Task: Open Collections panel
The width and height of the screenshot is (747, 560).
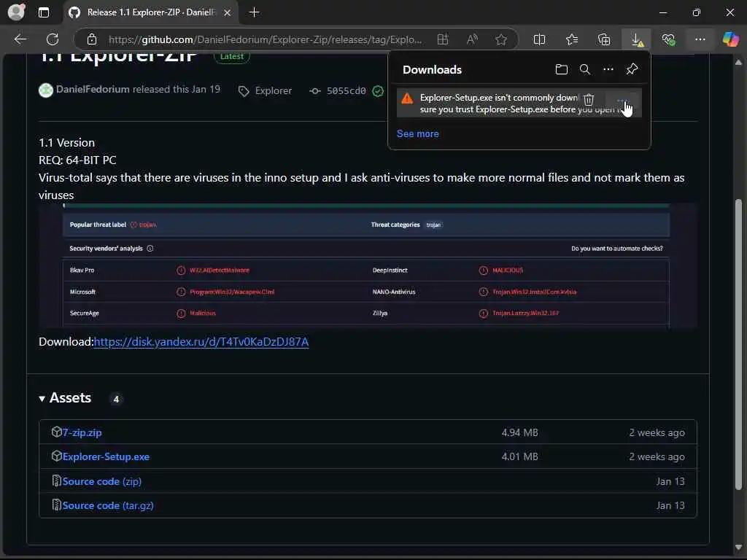Action: (603, 39)
